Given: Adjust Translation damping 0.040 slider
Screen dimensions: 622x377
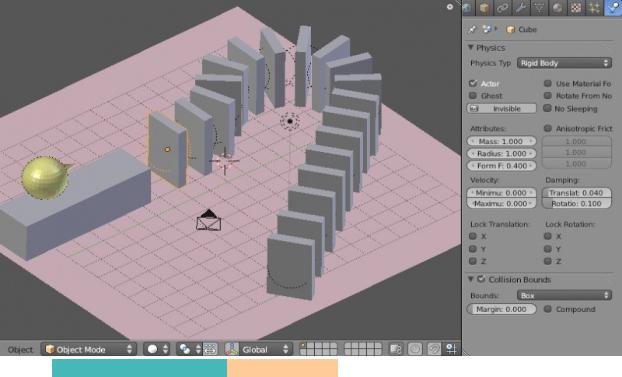Looking at the screenshot, I should coord(576,192).
